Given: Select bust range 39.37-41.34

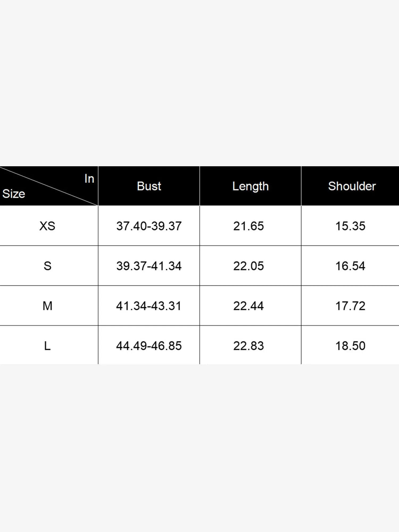Looking at the screenshot, I should [149, 266].
